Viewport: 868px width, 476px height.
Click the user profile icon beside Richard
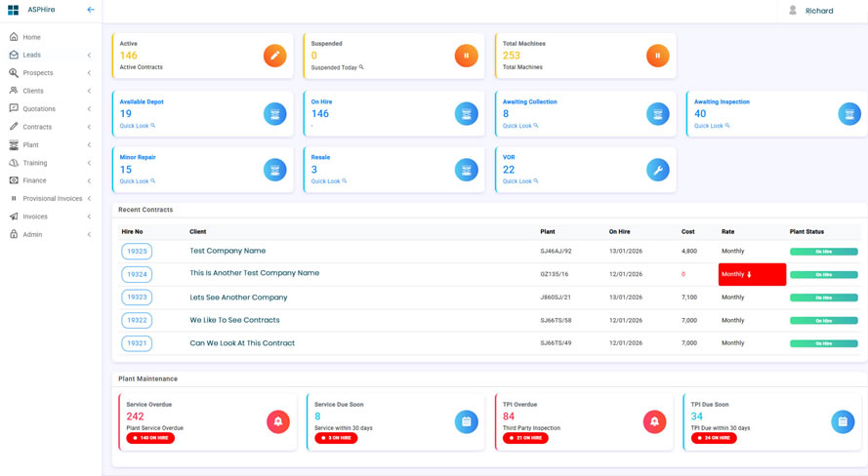[x=793, y=11]
